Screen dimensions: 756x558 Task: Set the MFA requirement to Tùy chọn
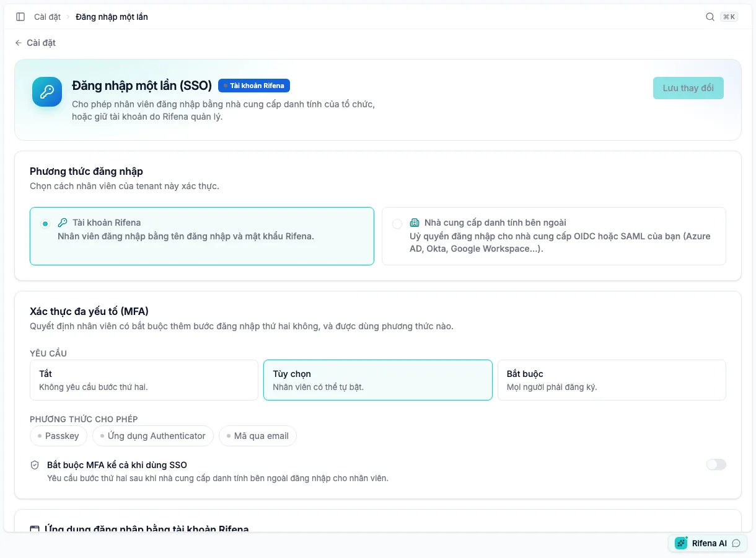coord(378,380)
